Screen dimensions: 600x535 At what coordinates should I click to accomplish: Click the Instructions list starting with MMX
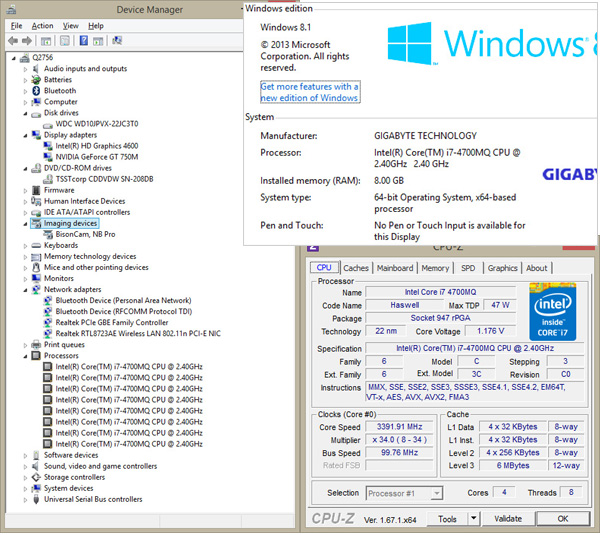(x=474, y=392)
